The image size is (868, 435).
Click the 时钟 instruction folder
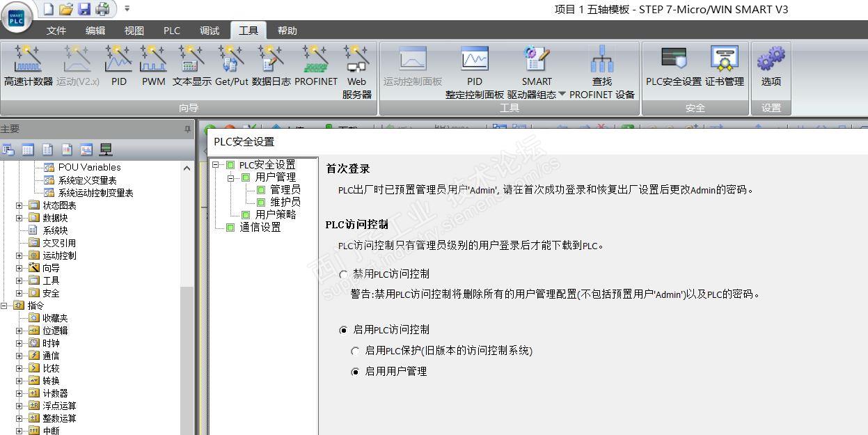pyautogui.click(x=51, y=343)
